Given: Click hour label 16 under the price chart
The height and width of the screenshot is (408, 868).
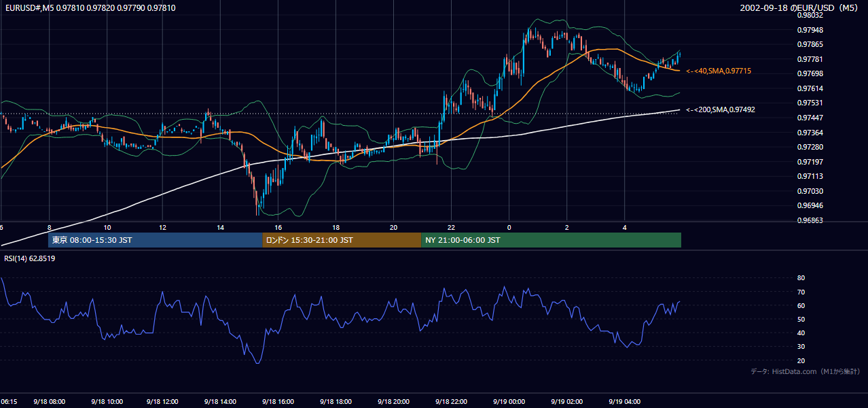Looking at the screenshot, I should tap(278, 227).
